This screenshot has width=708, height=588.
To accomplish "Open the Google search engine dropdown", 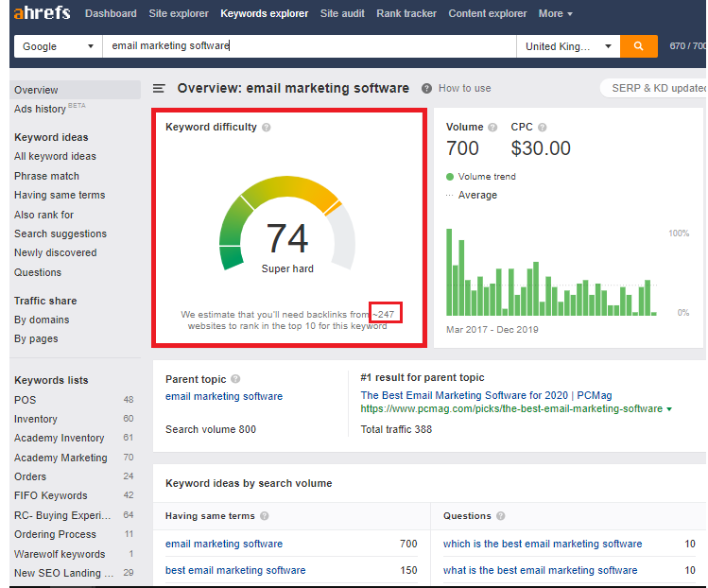I will click(x=59, y=46).
